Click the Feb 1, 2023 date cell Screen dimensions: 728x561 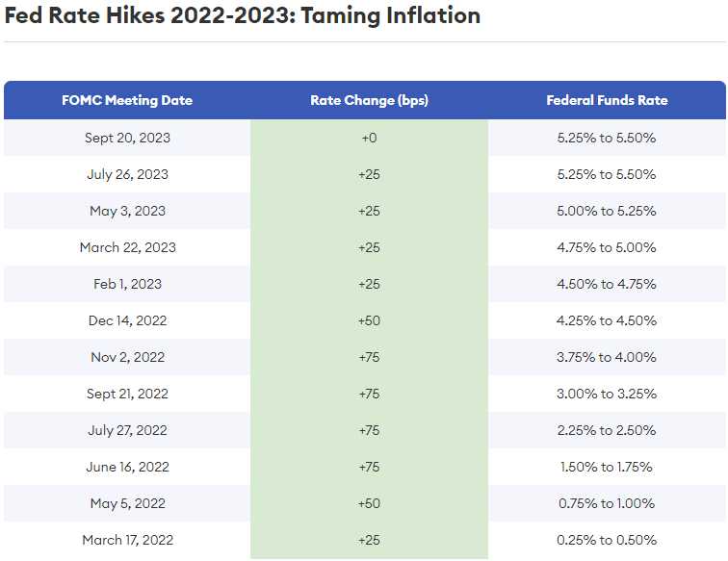127,284
